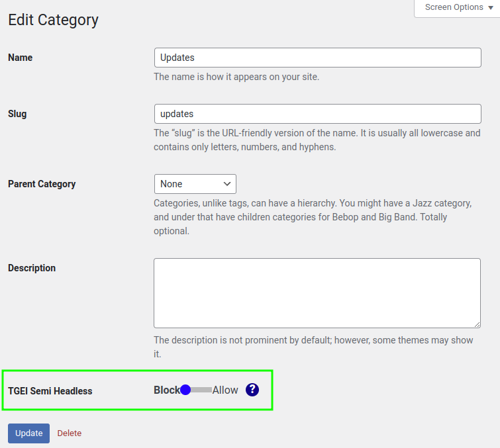Click the Block label beside the switch
Image resolution: width=500 pixels, height=448 pixels.
coord(167,390)
